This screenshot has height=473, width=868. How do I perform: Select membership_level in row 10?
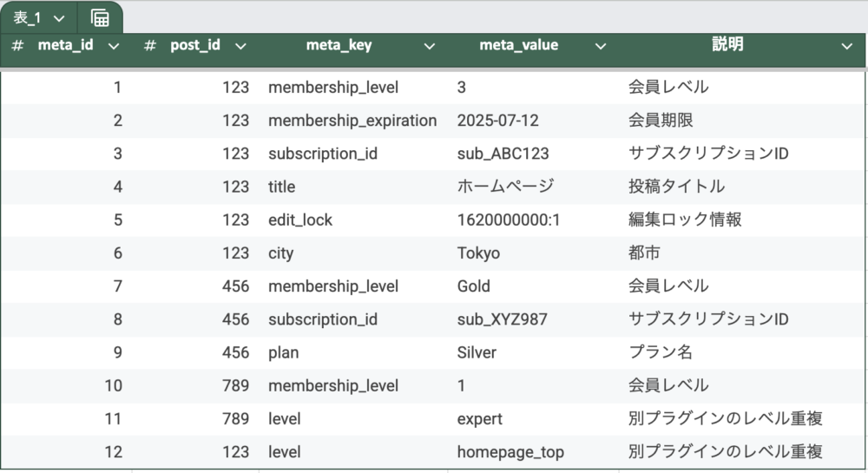(333, 386)
